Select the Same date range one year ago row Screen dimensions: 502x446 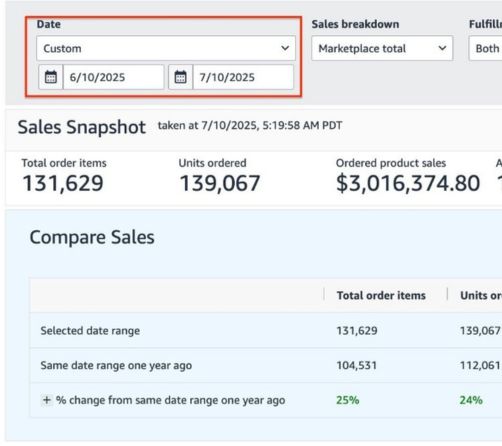[266, 365]
